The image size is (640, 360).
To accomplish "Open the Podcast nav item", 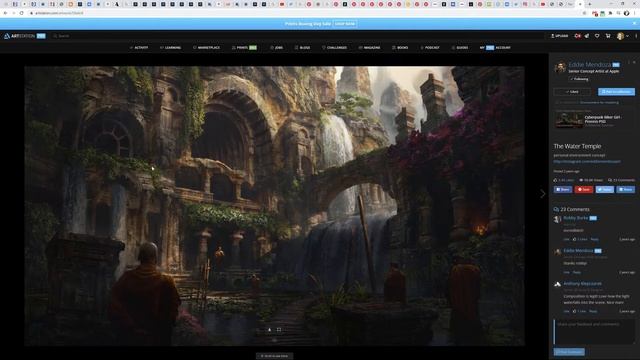I will [430, 48].
